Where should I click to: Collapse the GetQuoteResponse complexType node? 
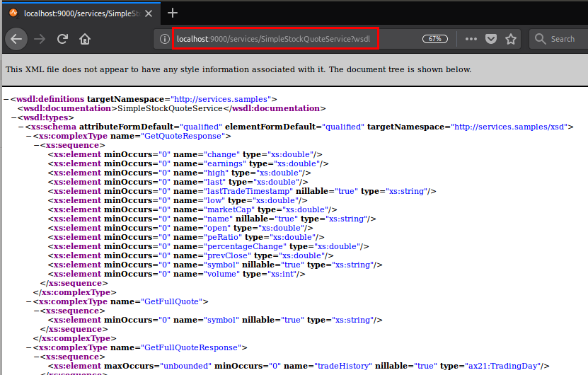point(28,136)
